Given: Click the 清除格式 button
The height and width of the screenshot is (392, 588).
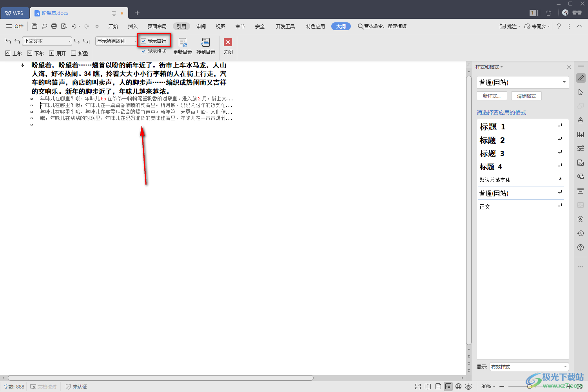Looking at the screenshot, I should click(526, 96).
